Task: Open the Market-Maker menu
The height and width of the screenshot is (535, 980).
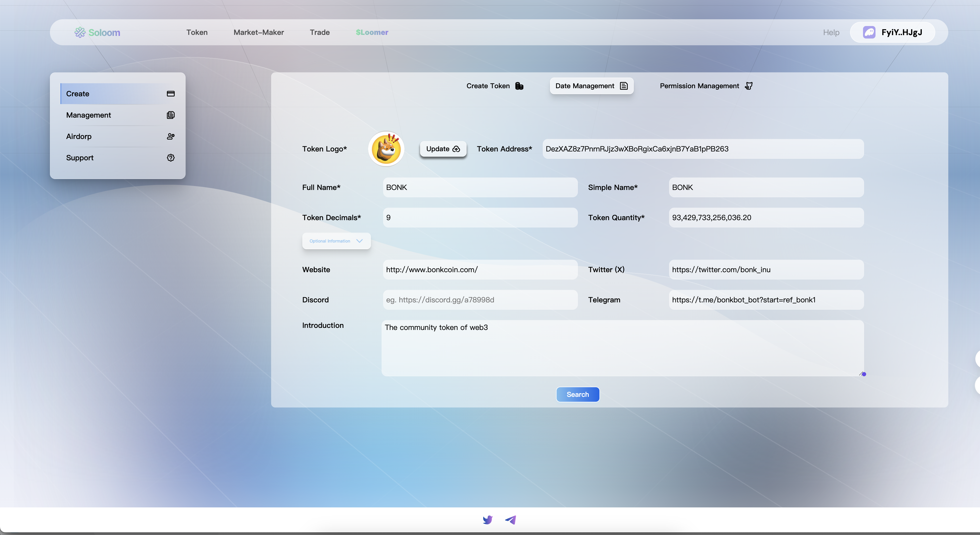Action: click(258, 32)
